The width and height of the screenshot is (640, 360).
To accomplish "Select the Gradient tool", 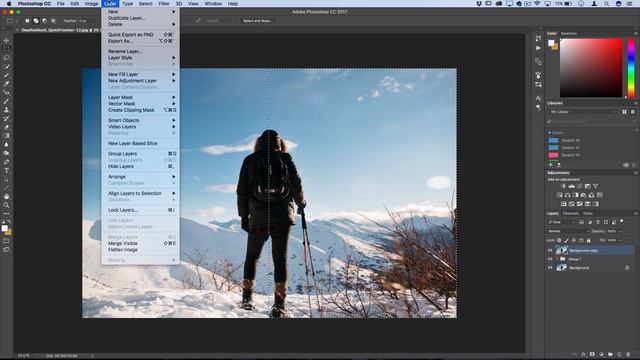I will pyautogui.click(x=6, y=136).
